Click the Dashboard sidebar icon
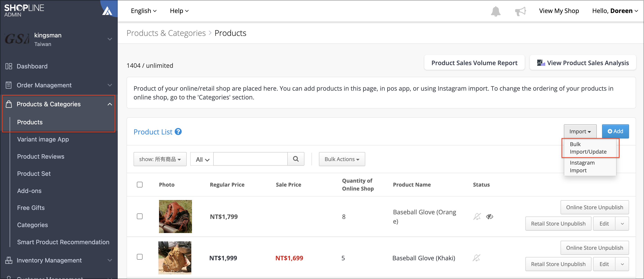 pos(9,66)
